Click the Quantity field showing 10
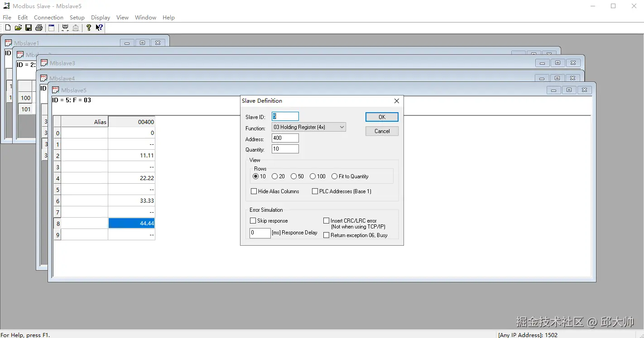The image size is (644, 338). [x=285, y=149]
